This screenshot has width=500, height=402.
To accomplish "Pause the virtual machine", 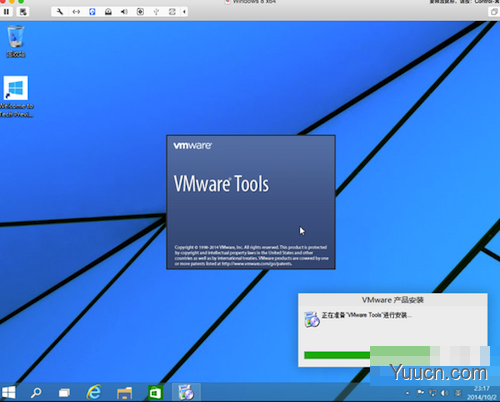I will pyautogui.click(x=6, y=12).
